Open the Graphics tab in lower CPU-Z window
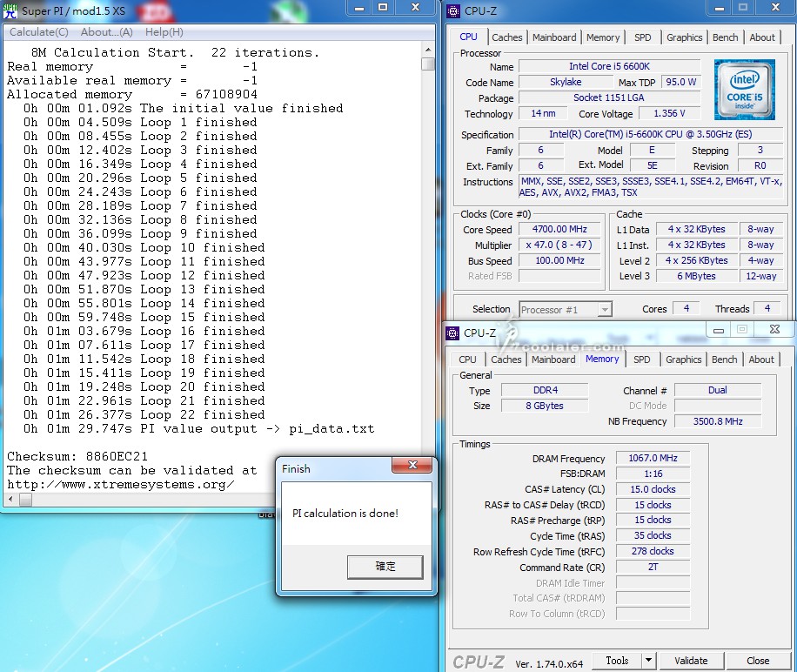This screenshot has height=672, width=797. [x=683, y=360]
